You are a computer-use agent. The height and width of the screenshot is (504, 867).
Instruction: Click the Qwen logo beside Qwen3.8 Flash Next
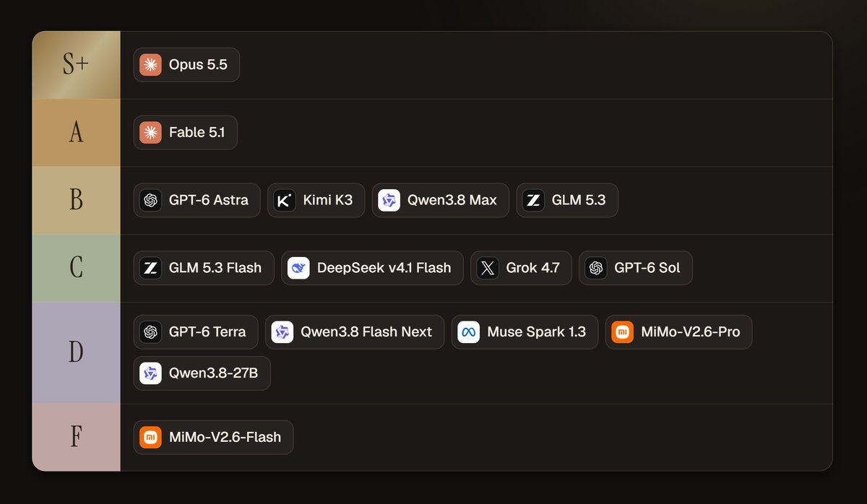click(x=282, y=332)
